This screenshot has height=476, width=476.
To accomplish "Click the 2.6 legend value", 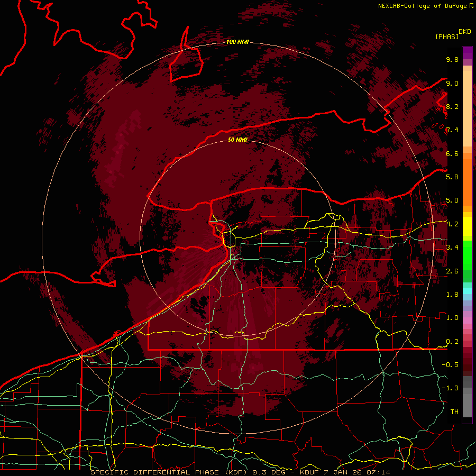I will (452, 271).
